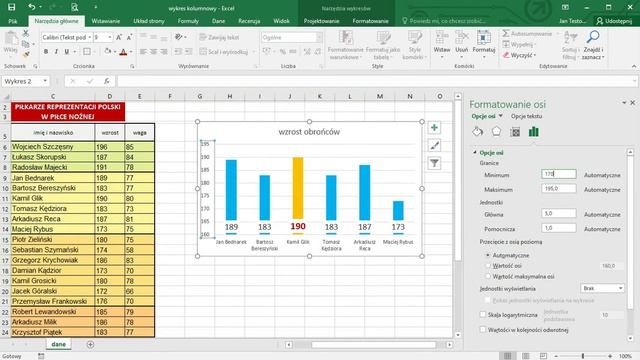The image size is (640, 360).
Task: Click the Format Painter brush icon
Action: pyautogui.click(x=26, y=54)
